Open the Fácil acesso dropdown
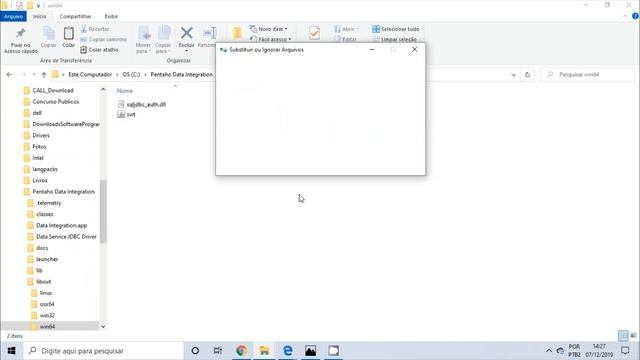640x360 pixels. 270,39
